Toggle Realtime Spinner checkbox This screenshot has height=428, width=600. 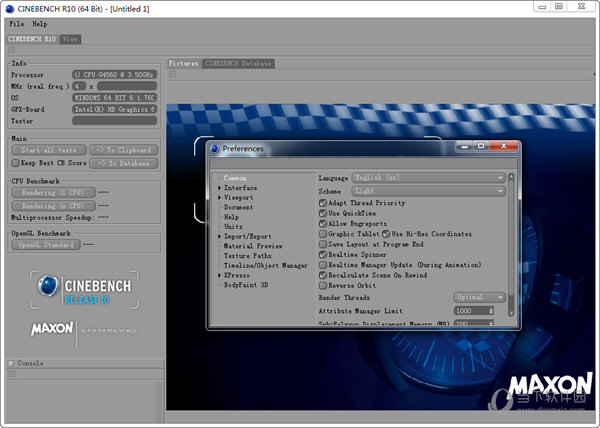323,254
